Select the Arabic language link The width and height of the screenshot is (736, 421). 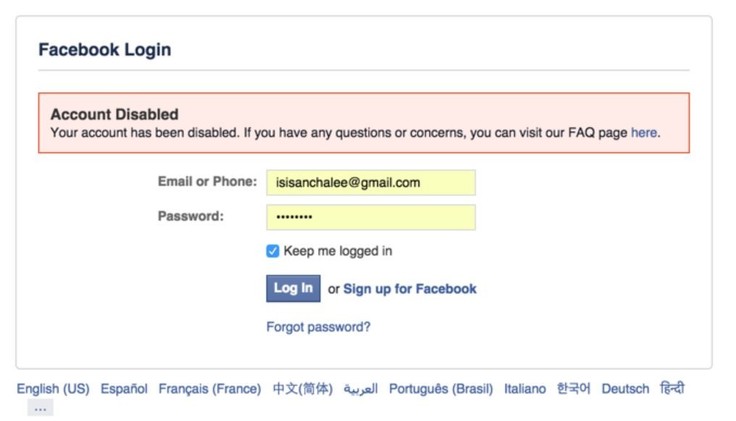(361, 389)
